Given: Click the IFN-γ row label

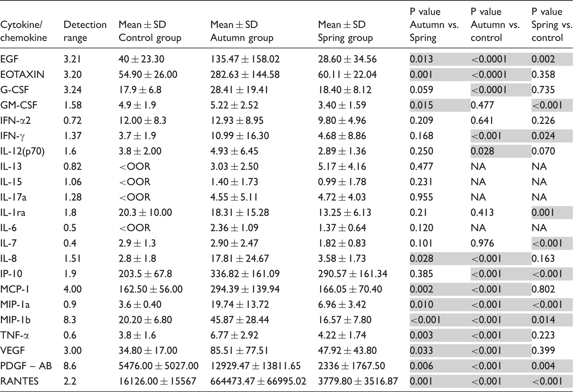Looking at the screenshot, I should tap(13, 136).
